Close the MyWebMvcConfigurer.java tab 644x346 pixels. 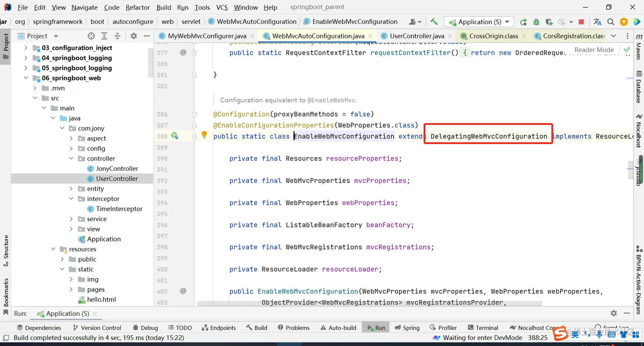pyautogui.click(x=252, y=36)
